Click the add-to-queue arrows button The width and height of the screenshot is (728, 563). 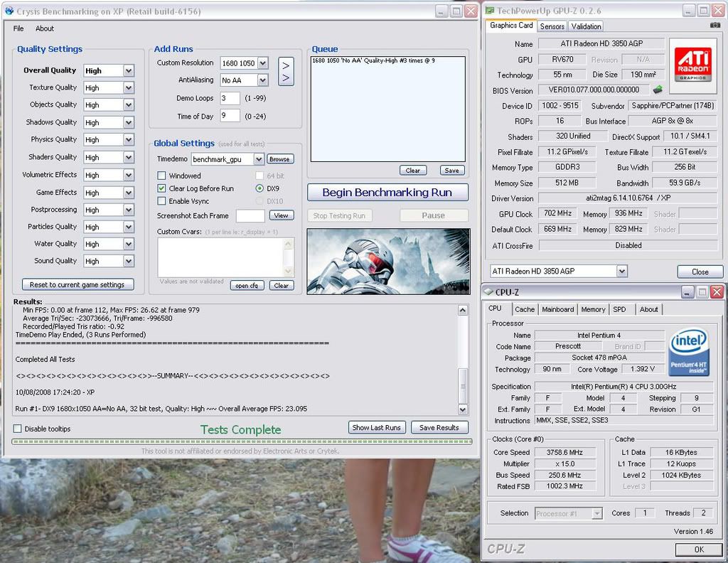285,71
